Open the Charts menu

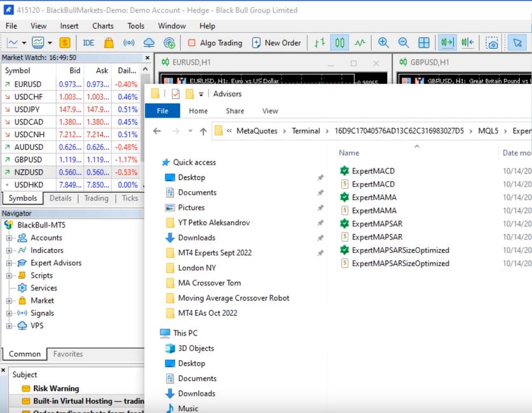(102, 26)
